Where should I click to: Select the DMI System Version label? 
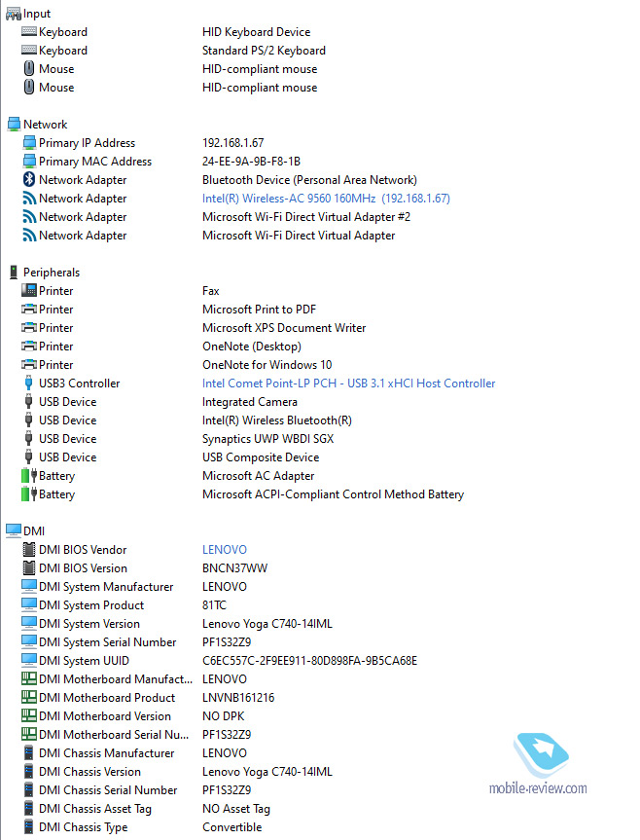(89, 624)
